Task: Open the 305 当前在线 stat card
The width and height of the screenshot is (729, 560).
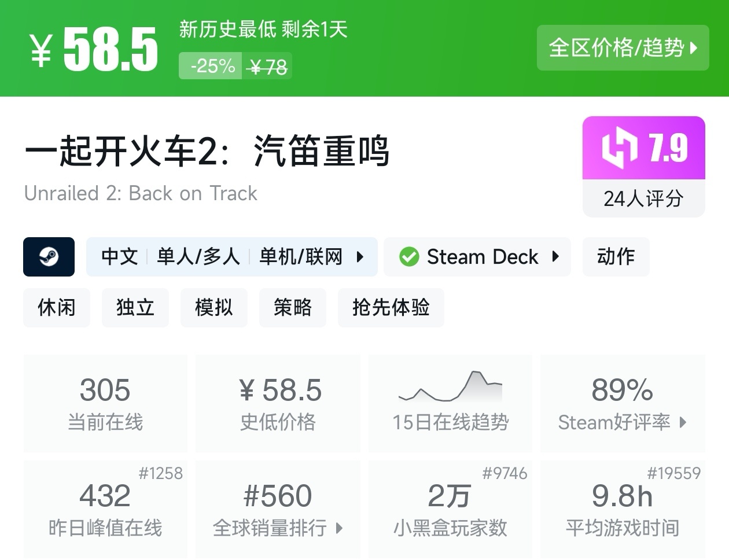Action: click(x=105, y=403)
